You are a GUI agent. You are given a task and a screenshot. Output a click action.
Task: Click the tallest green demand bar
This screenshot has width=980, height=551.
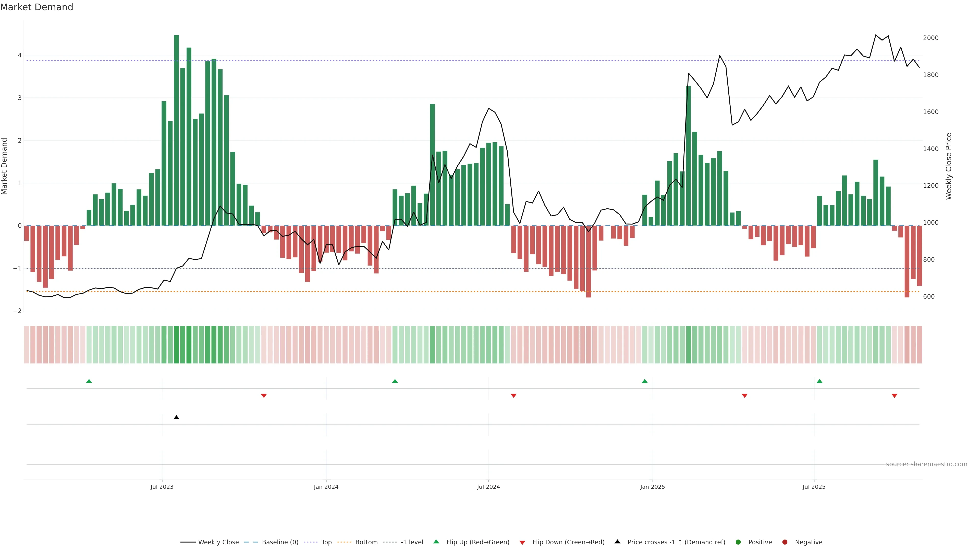pos(176,129)
